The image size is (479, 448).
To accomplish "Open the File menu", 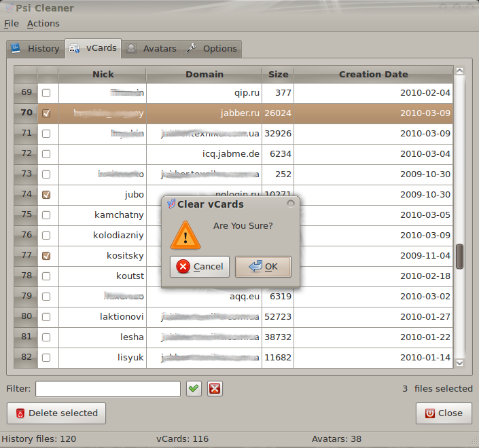I will pos(12,23).
